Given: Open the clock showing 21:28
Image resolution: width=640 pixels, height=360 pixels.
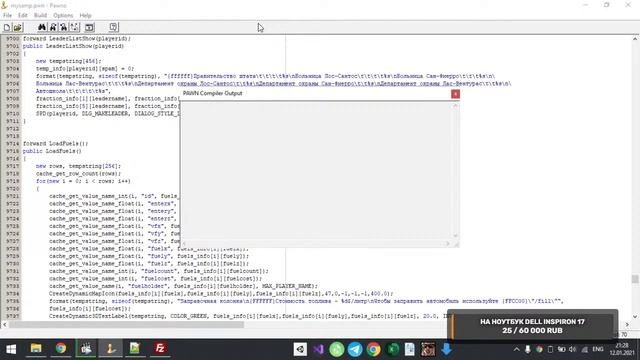Looking at the screenshot, I should [622, 349].
